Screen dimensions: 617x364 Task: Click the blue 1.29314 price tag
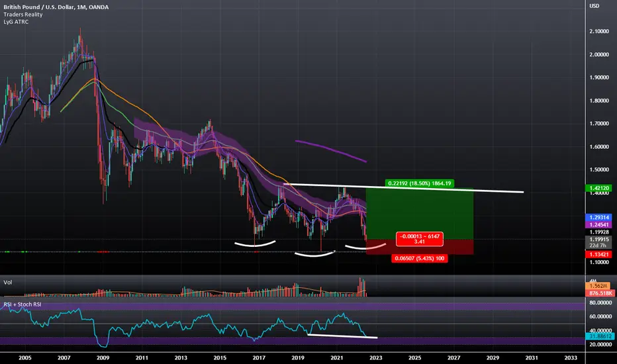click(598, 217)
